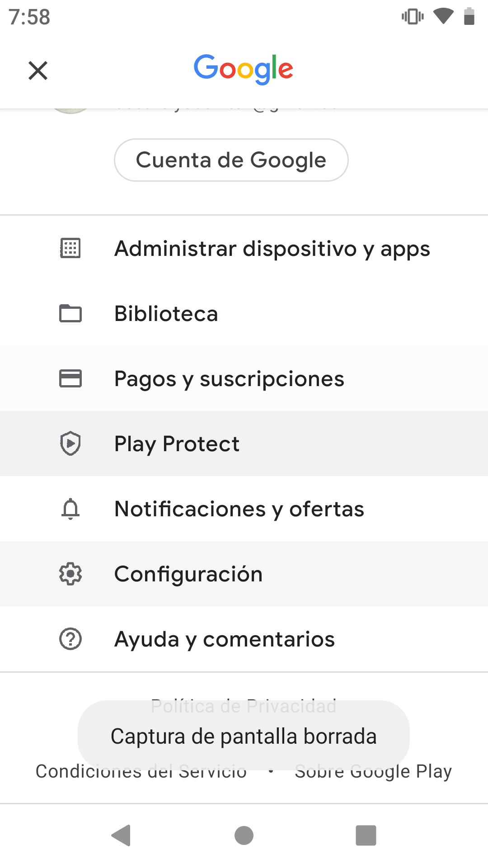Tap the Android home circle button
The width and height of the screenshot is (488, 868).
point(244,835)
